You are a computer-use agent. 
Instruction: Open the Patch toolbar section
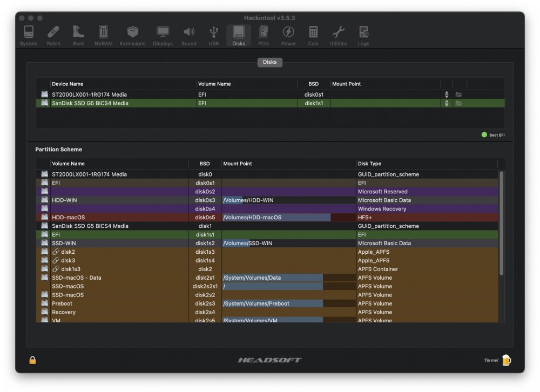point(53,36)
